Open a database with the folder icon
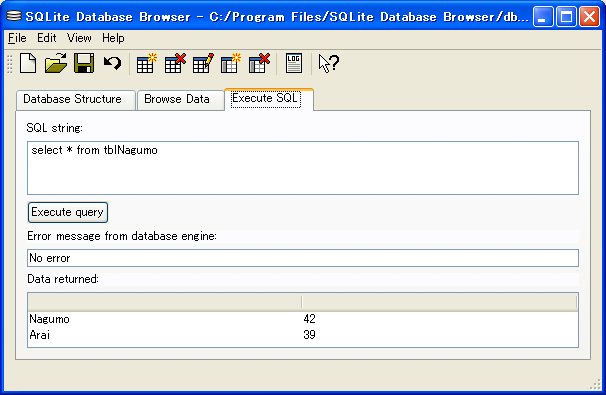 pos(56,63)
